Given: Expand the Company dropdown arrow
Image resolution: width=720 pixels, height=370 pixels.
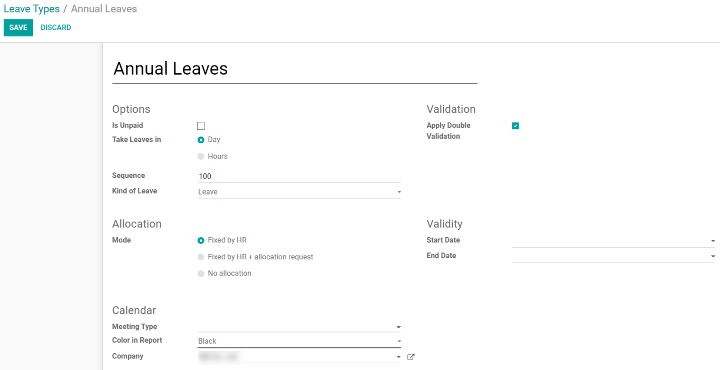Looking at the screenshot, I should 399,357.
